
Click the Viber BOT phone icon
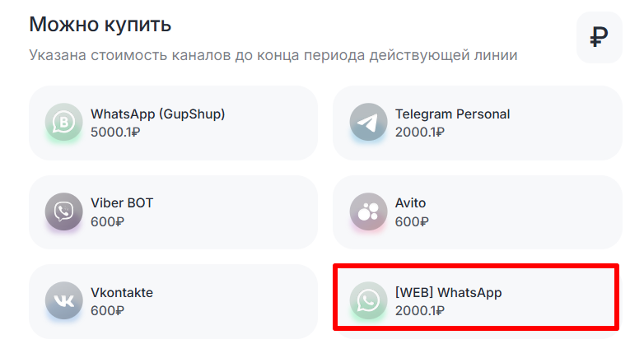pos(63,212)
